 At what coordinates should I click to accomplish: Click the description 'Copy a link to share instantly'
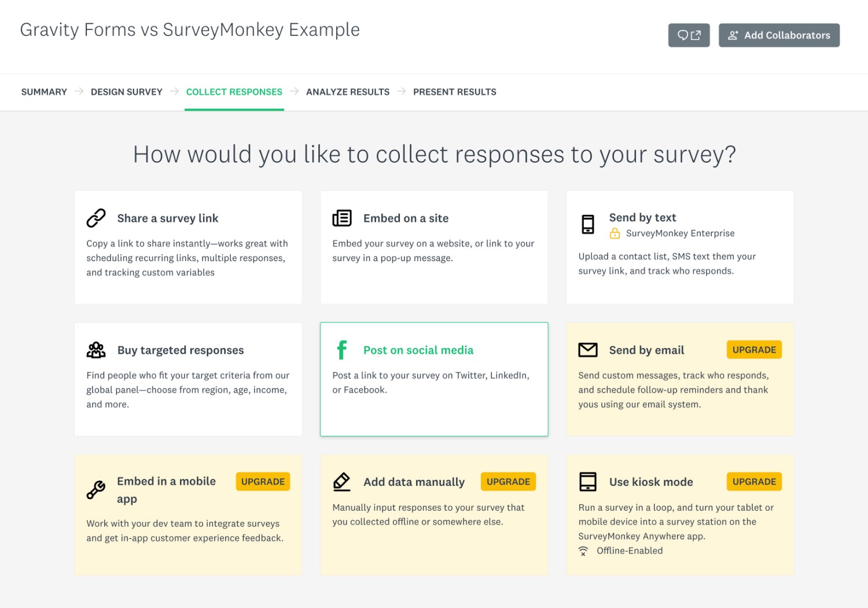click(x=187, y=258)
